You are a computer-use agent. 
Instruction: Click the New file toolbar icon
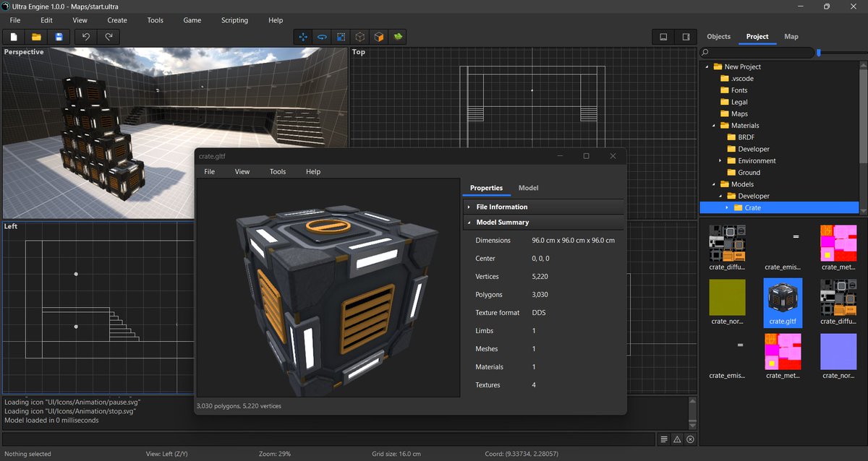click(14, 37)
